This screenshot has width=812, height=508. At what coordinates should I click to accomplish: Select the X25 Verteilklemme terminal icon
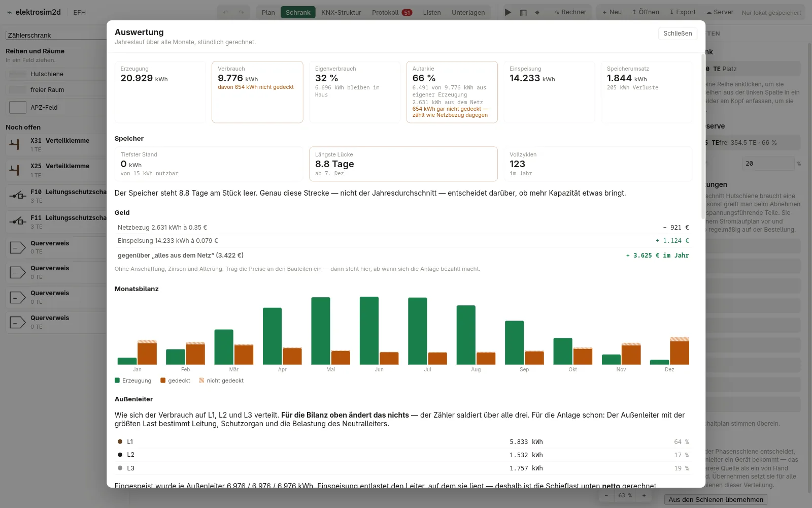point(15,170)
